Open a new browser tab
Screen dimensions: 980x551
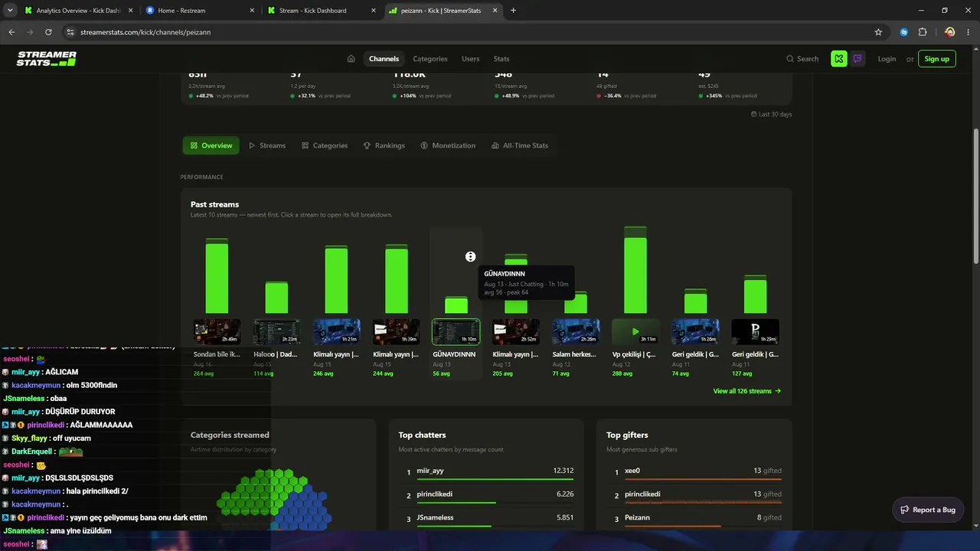pyautogui.click(x=513, y=11)
